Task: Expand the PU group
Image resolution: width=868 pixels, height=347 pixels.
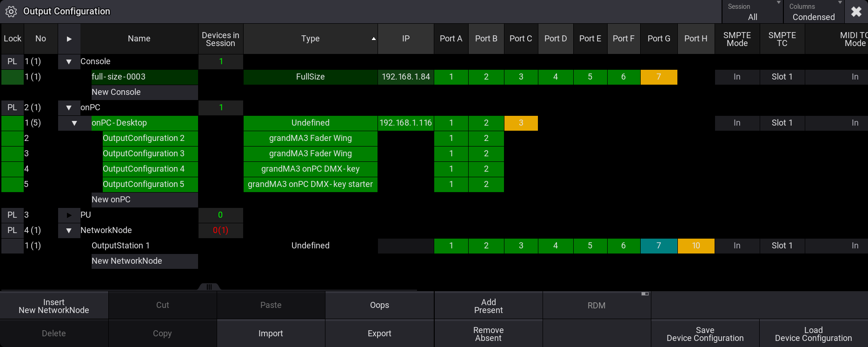Action: pos(69,215)
